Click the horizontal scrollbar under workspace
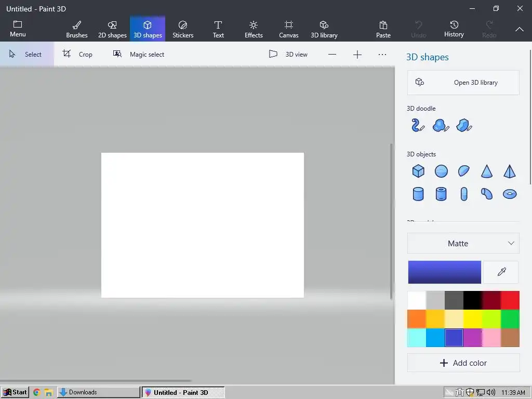Image resolution: width=532 pixels, height=399 pixels. (x=96, y=381)
